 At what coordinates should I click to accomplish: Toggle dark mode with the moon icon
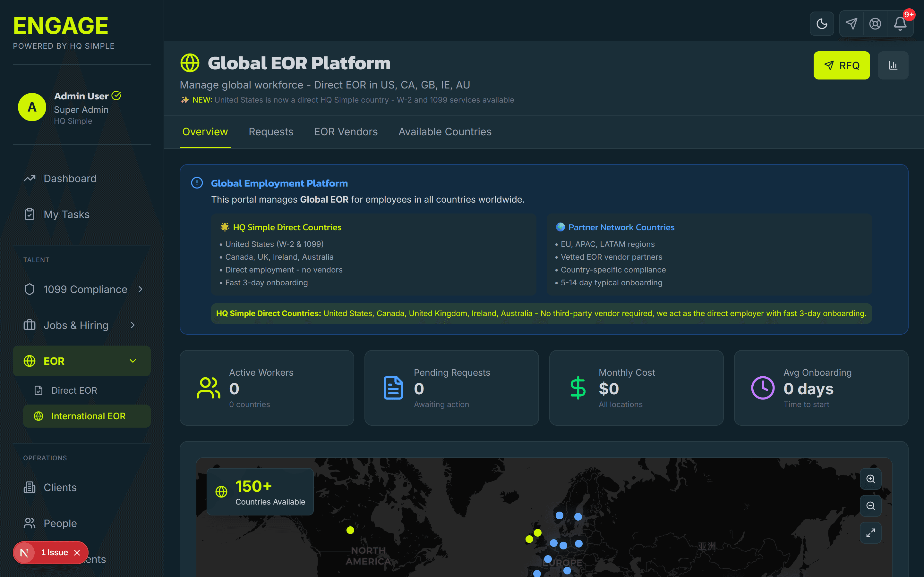point(822,23)
